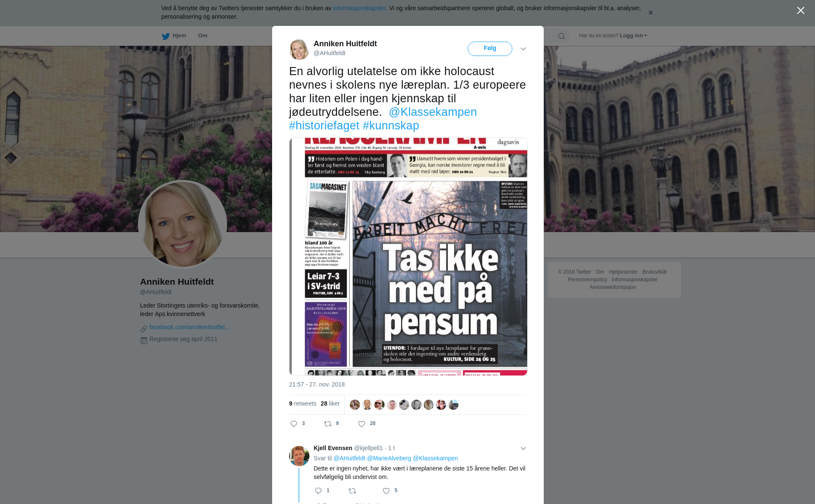815x504 pixels.
Task: Dismiss the cookie notice banner
Action: click(x=650, y=13)
